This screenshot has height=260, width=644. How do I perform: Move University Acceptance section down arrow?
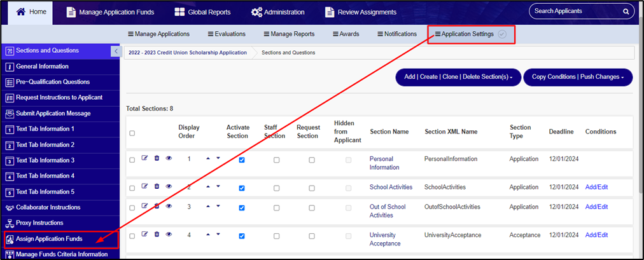[218, 234]
